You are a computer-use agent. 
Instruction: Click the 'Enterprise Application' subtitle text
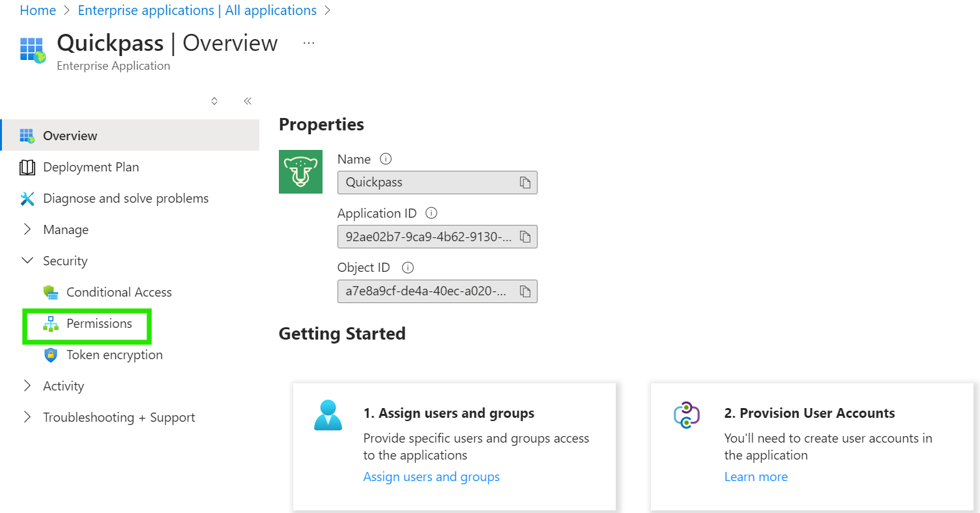pos(113,66)
